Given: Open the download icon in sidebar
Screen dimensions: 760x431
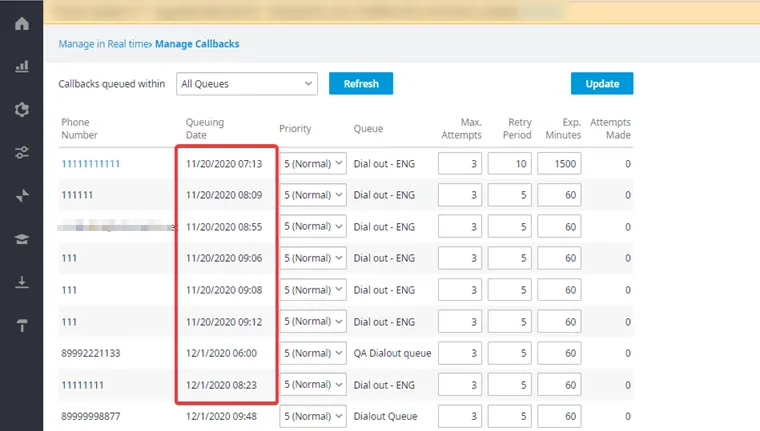Looking at the screenshot, I should pos(22,282).
